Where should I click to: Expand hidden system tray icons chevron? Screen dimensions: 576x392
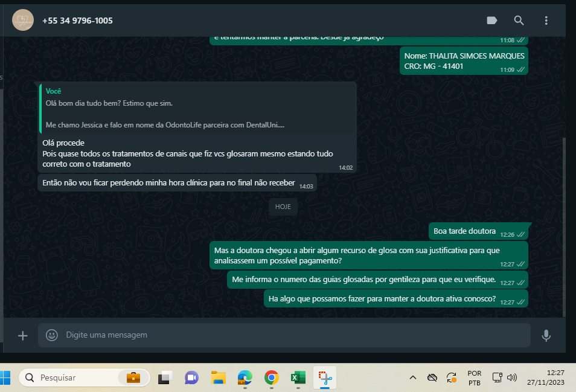click(x=413, y=378)
